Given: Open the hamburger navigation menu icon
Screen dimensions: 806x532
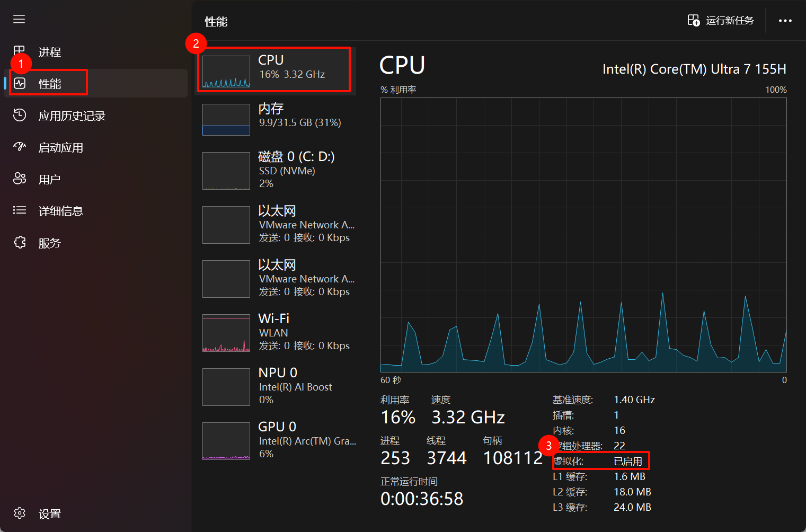Looking at the screenshot, I should click(x=19, y=20).
